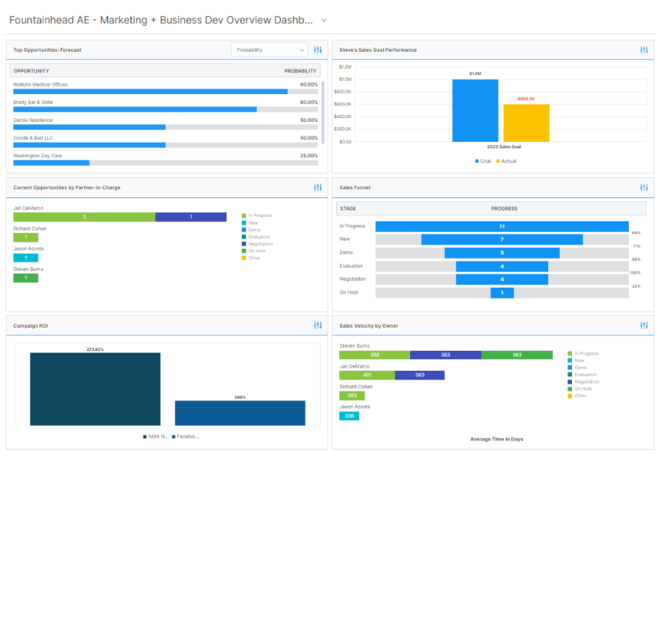Click Watkins Medical Offices probability bar
This screenshot has height=644, width=663.
point(150,91)
